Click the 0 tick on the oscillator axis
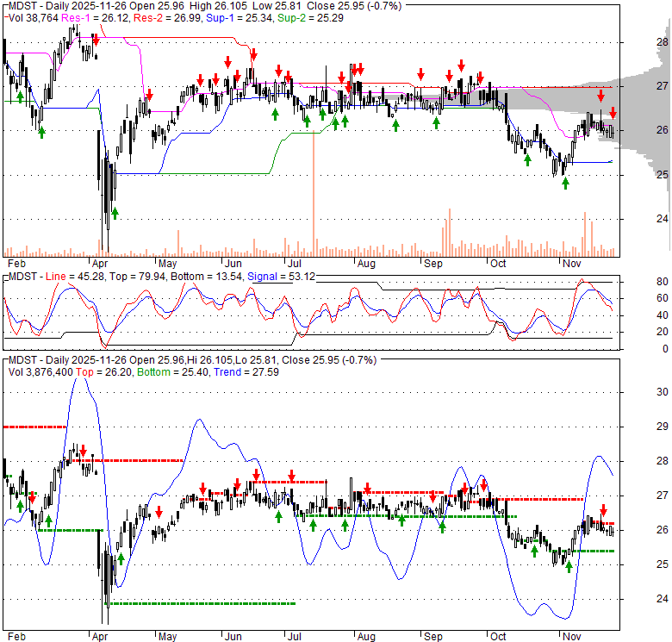 pyautogui.click(x=665, y=349)
